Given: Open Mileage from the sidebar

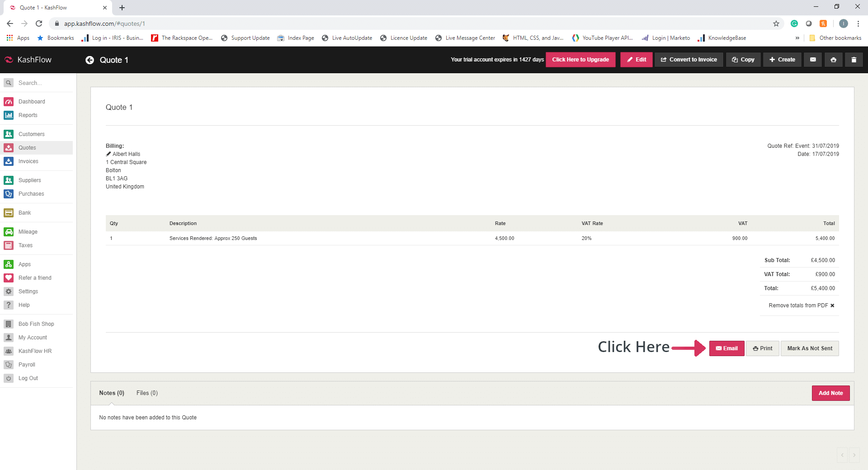Looking at the screenshot, I should coord(28,232).
